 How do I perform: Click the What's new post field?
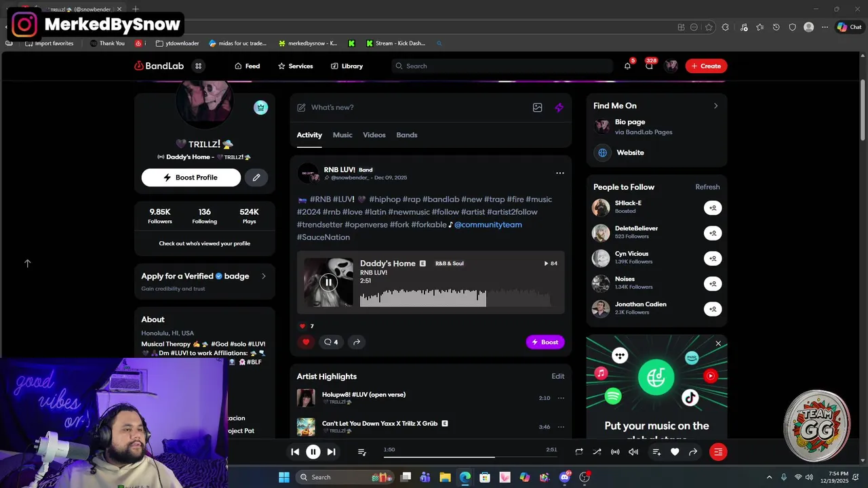tap(412, 108)
